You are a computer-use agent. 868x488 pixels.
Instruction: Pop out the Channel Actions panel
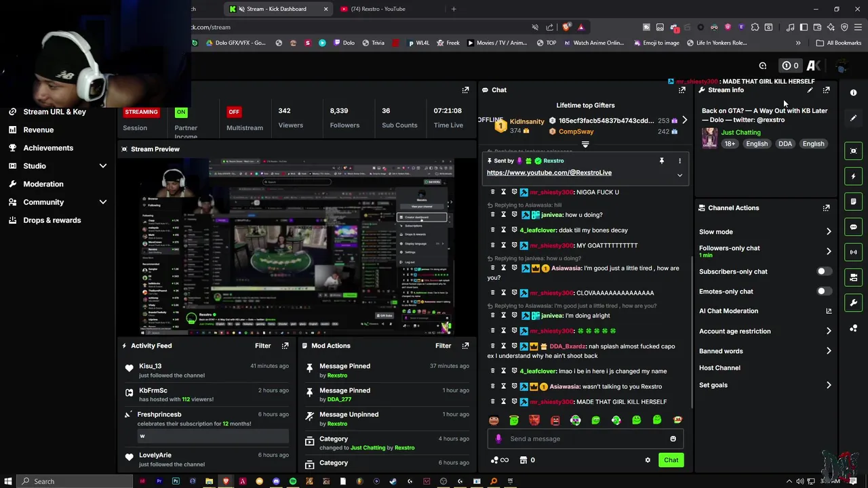tap(826, 208)
